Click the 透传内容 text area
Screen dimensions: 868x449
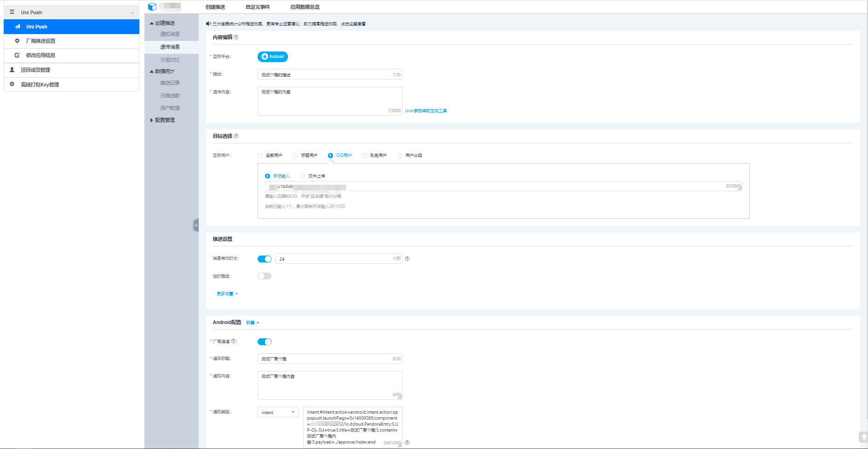click(x=330, y=101)
